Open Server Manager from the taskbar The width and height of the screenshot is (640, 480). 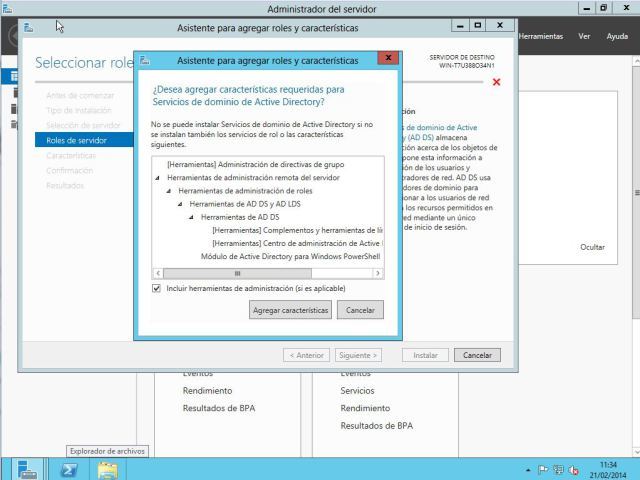click(27, 469)
